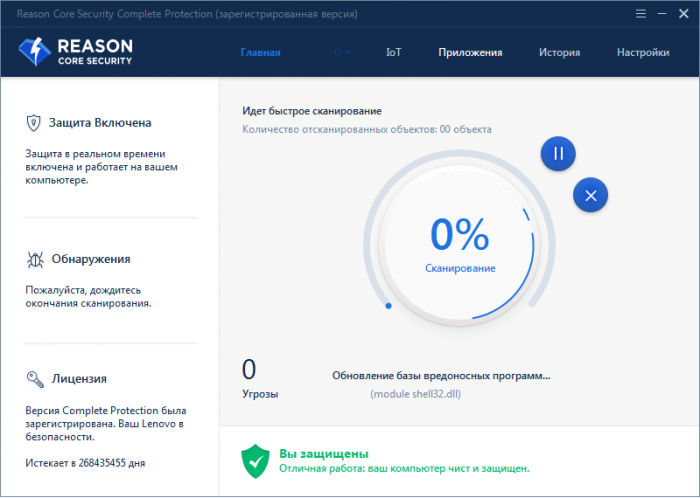Pause the quick scan
The height and width of the screenshot is (498, 700).
558,154
